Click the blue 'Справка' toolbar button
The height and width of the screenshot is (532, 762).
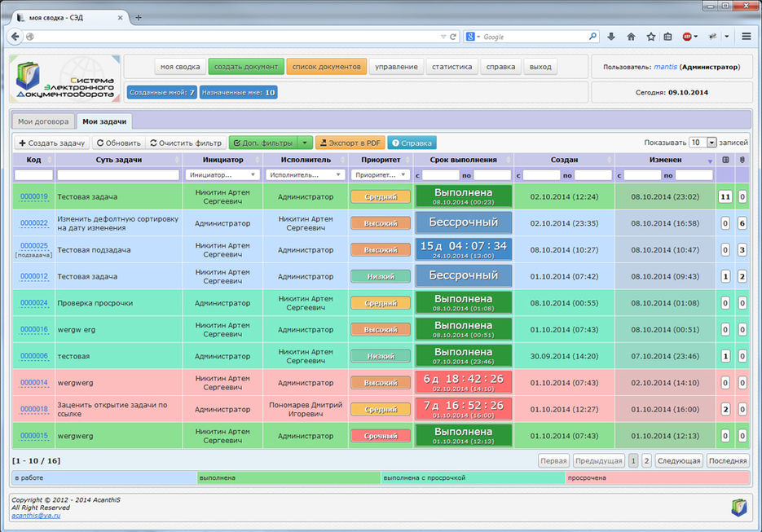coord(412,143)
